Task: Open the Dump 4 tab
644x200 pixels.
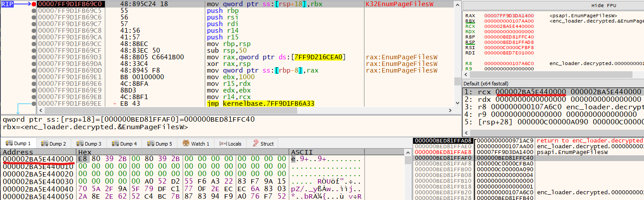Action: [124, 143]
